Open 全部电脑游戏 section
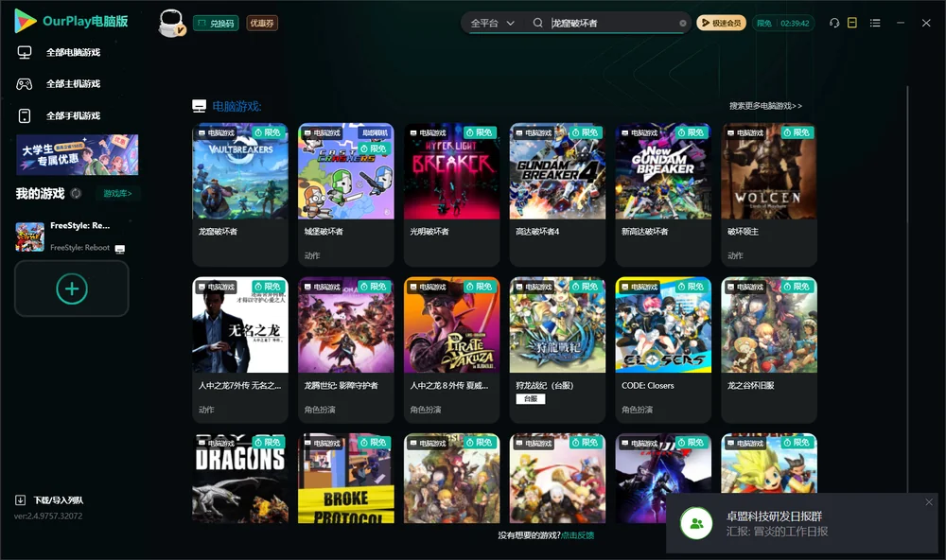946x560 pixels. (73, 53)
